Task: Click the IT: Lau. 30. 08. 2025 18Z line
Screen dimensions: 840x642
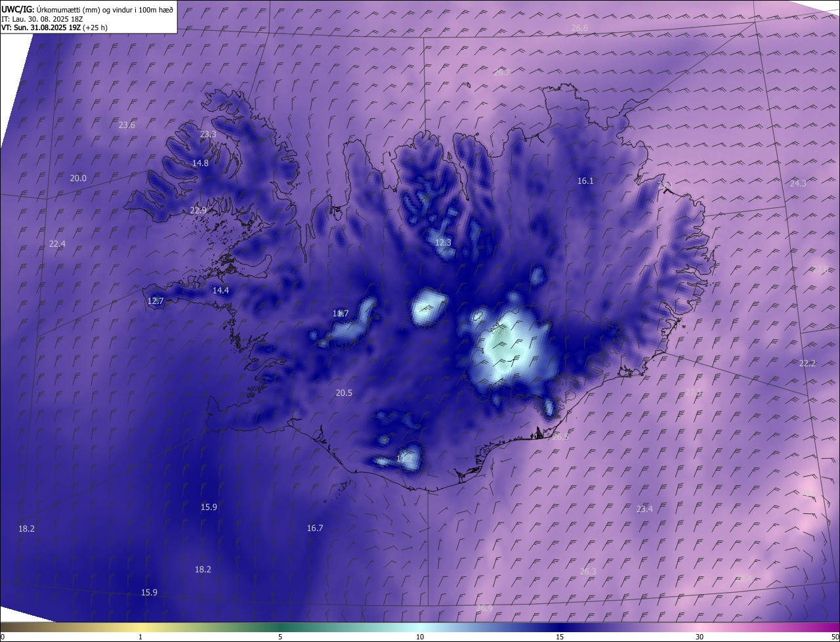Action: (42, 19)
